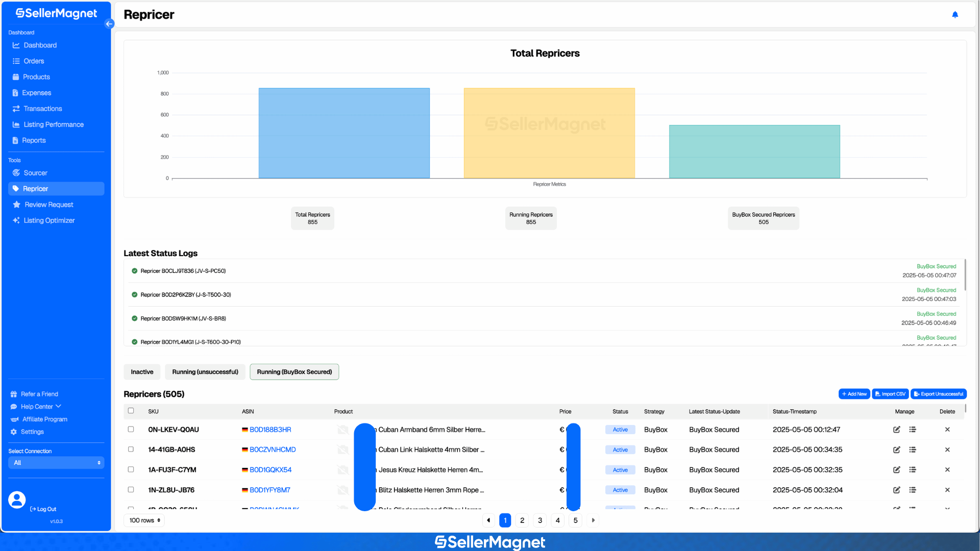Collapse the sidebar with the arrow button
The image size is (980, 551).
pyautogui.click(x=109, y=24)
